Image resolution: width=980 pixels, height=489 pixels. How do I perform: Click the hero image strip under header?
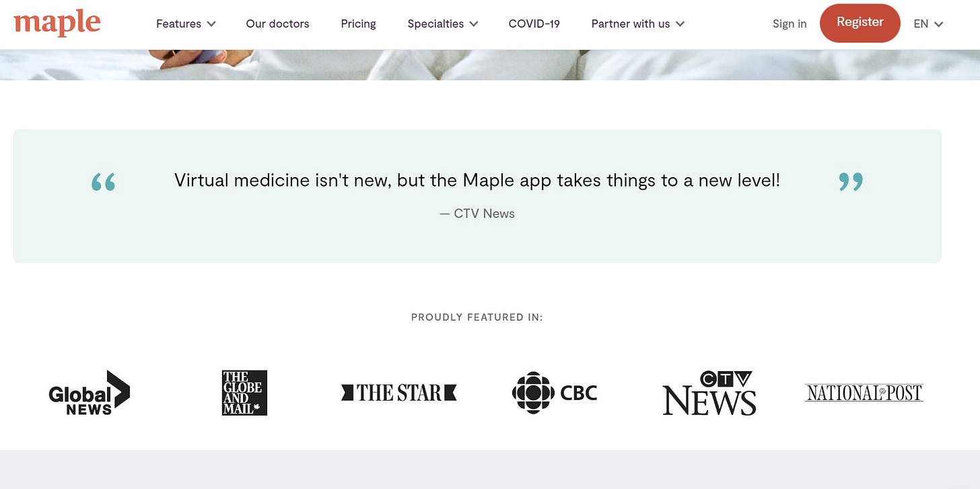click(x=490, y=65)
